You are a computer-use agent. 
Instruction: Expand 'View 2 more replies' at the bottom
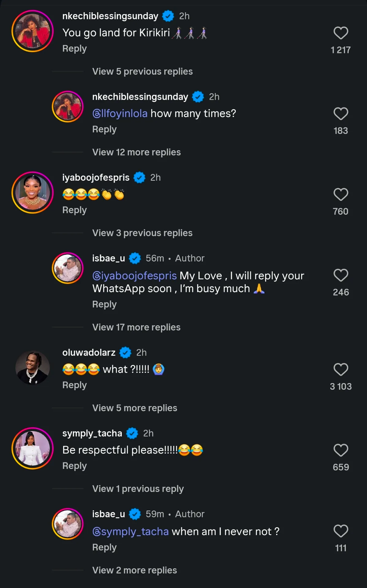[135, 570]
